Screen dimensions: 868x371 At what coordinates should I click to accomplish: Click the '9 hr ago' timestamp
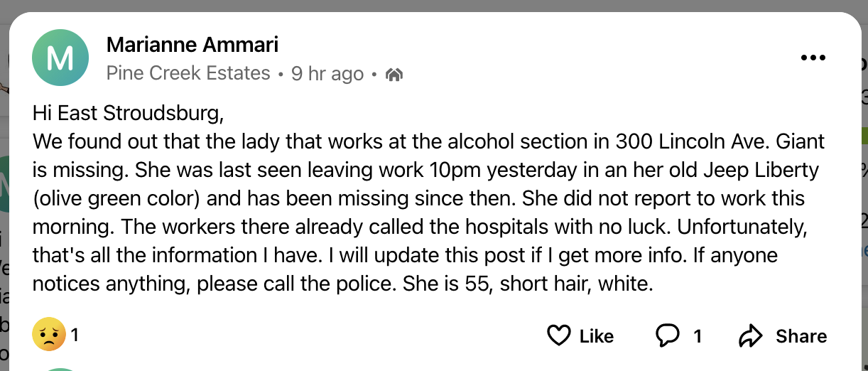[x=327, y=73]
